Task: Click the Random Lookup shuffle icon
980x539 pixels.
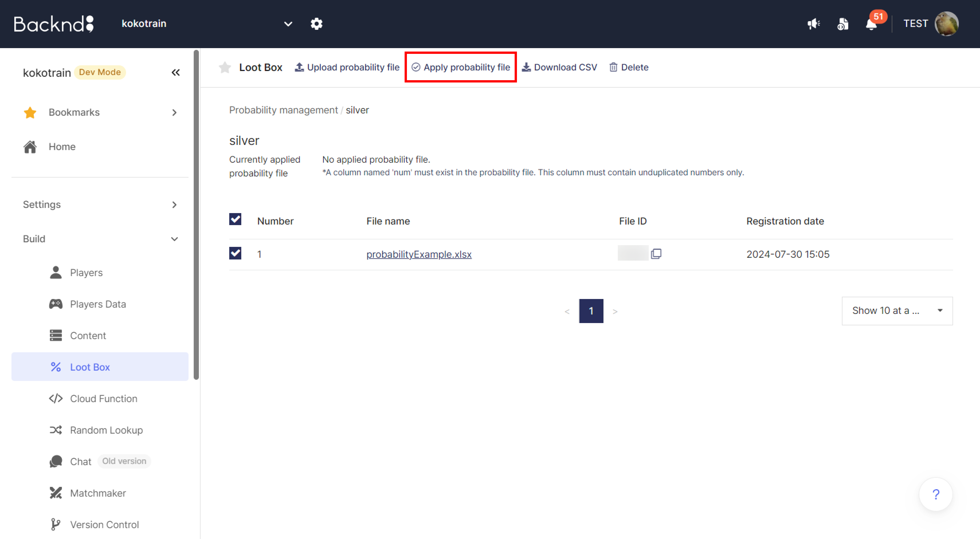Action: click(x=56, y=430)
